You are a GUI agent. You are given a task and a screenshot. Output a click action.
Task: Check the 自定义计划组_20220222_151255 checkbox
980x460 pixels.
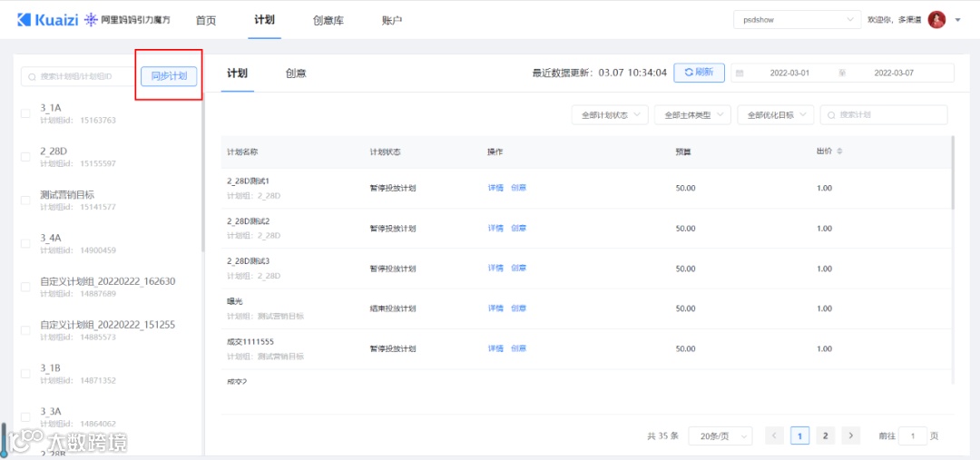pyautogui.click(x=25, y=330)
